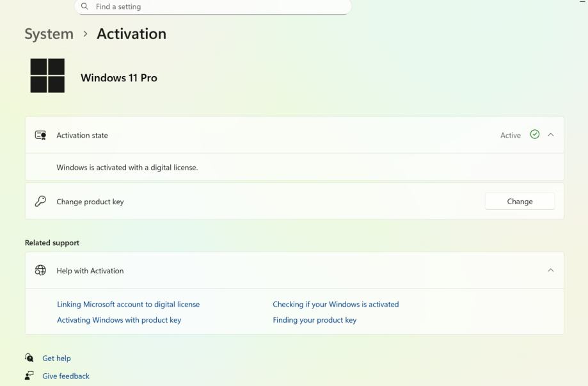Viewport: 588px width, 386px height.
Task: Click the Activation state certificate icon
Action: tap(40, 135)
